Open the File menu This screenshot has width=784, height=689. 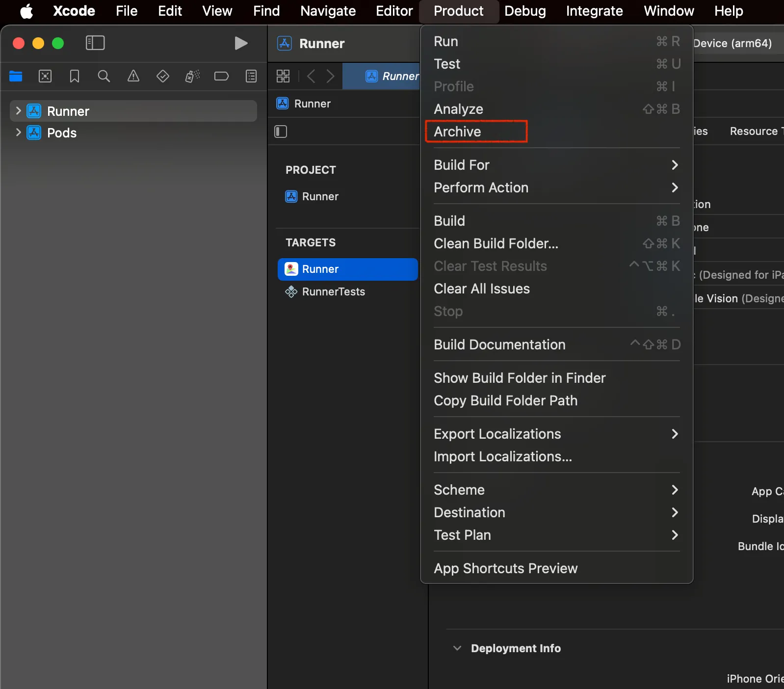point(127,11)
